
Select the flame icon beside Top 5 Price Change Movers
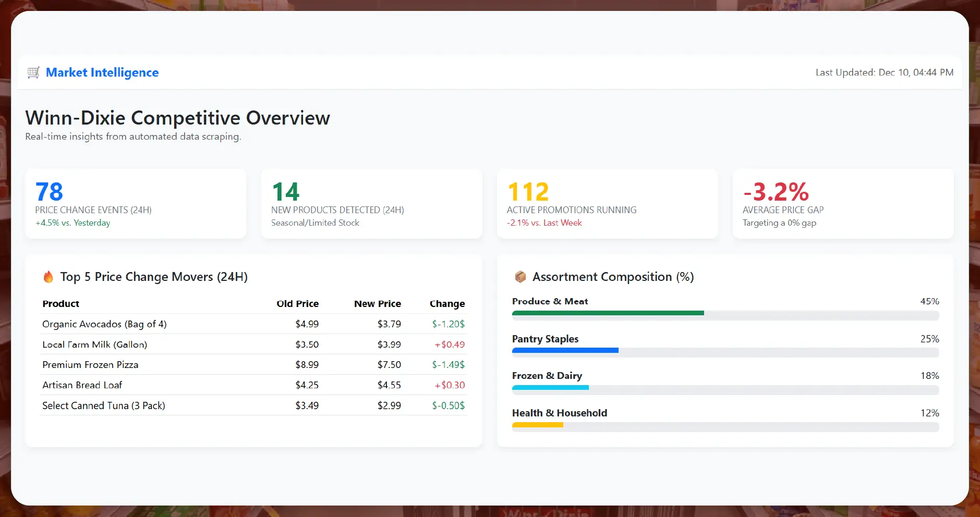coord(49,277)
